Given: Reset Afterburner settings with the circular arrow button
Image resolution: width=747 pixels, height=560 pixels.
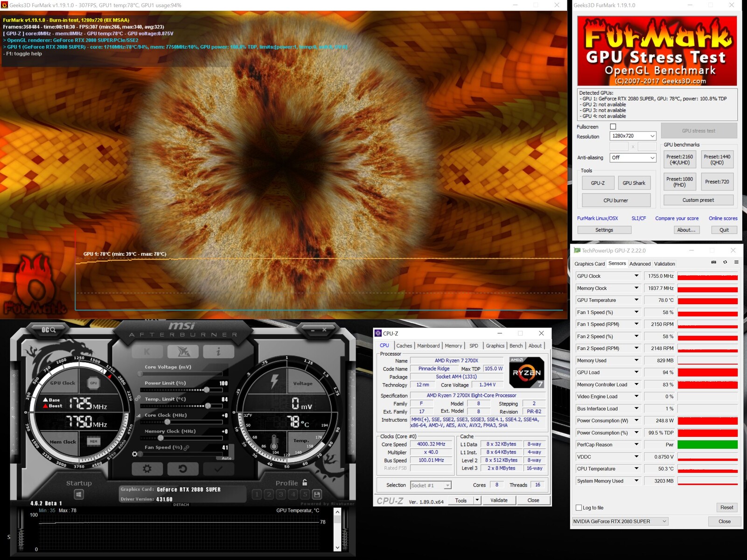Looking at the screenshot, I should click(182, 469).
